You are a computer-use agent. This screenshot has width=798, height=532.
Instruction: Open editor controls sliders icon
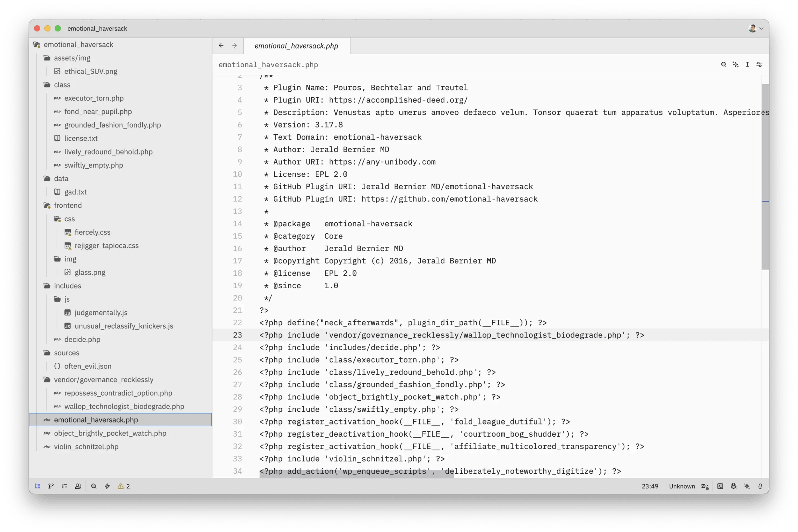(759, 65)
